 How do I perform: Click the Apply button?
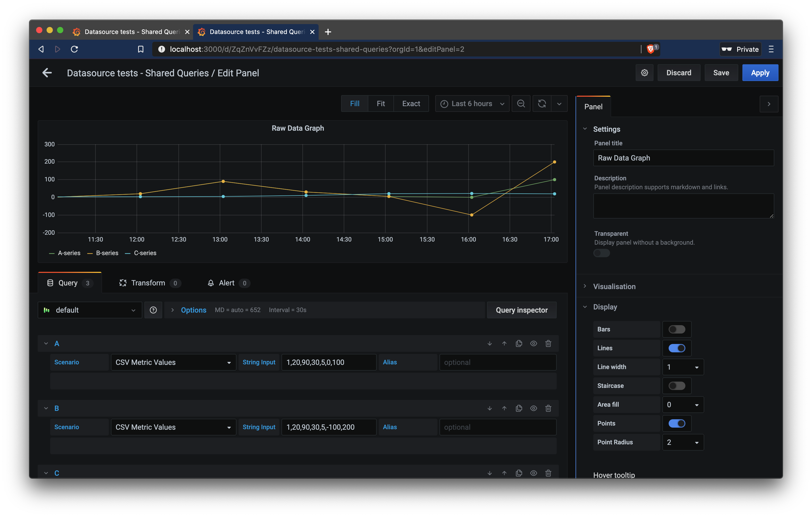pyautogui.click(x=760, y=72)
